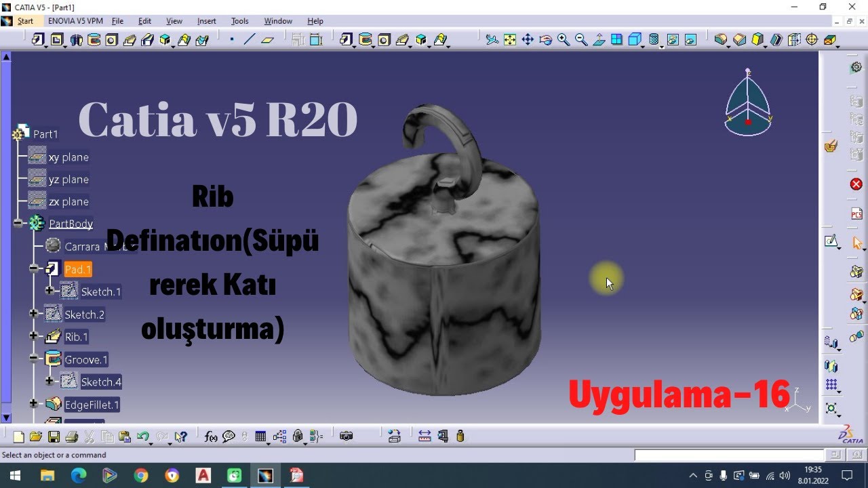Select the yz plane in tree

pos(68,180)
